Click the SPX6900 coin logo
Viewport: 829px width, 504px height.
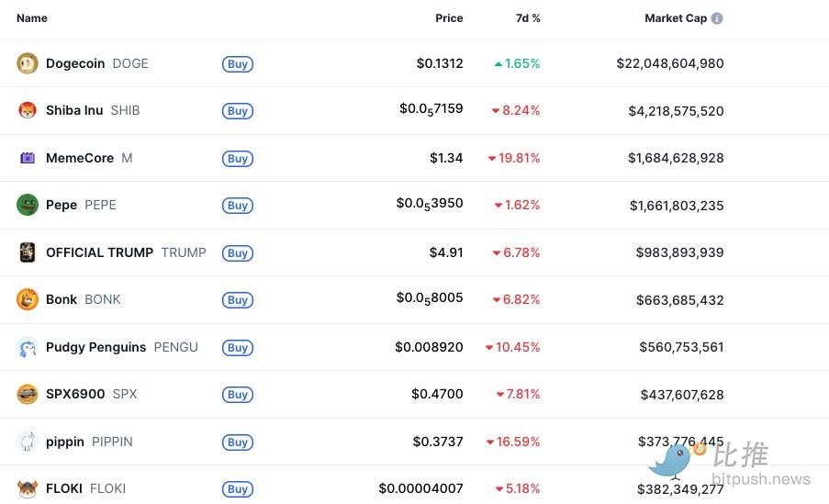point(28,394)
